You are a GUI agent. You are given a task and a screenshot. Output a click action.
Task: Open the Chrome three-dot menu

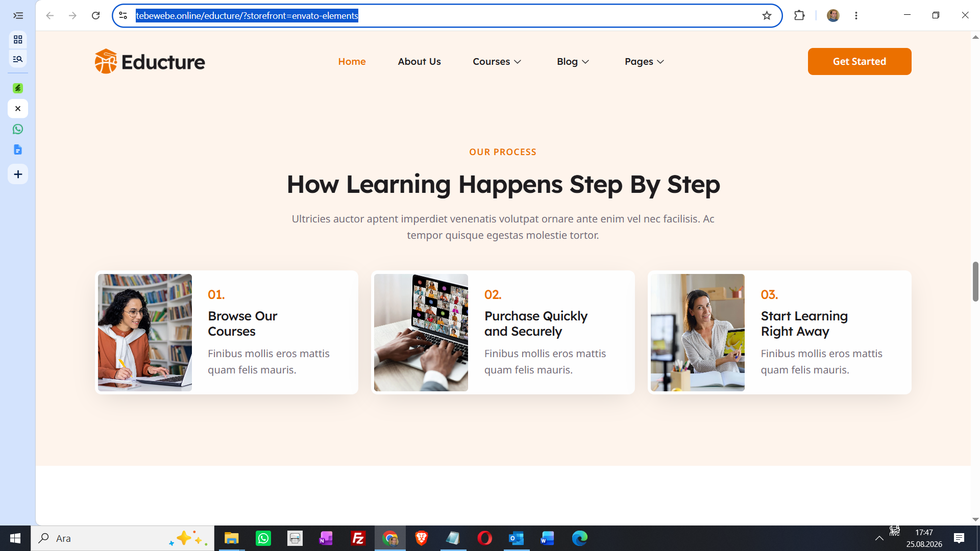(856, 15)
